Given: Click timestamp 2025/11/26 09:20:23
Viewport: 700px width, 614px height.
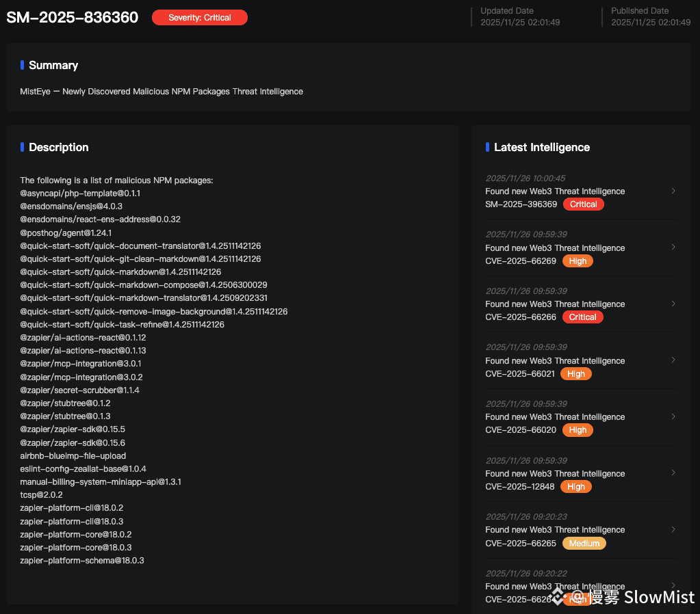Looking at the screenshot, I should [526, 516].
